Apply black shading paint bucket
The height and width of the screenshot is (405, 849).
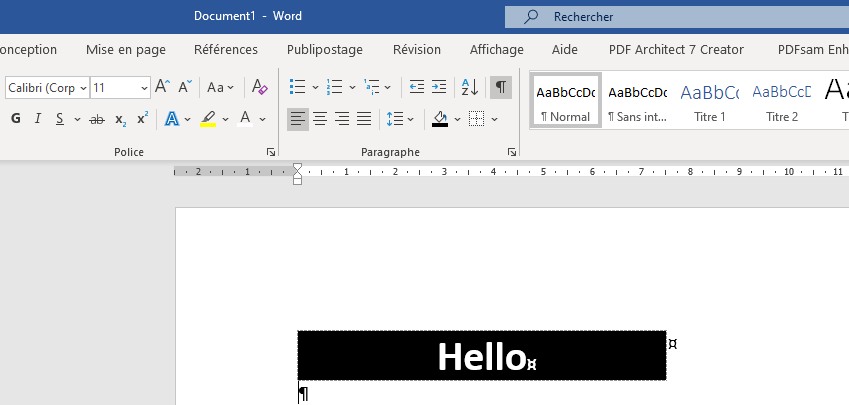tap(440, 119)
